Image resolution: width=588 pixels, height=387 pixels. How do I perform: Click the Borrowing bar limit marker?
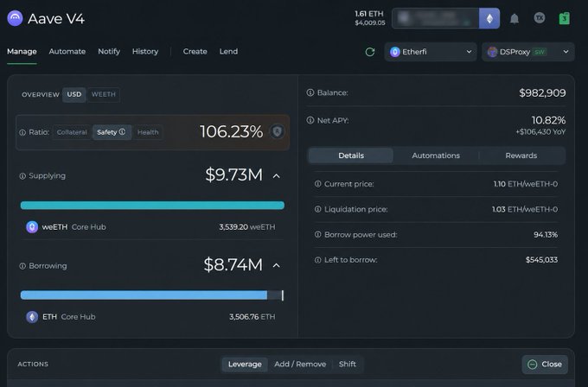pyautogui.click(x=283, y=295)
